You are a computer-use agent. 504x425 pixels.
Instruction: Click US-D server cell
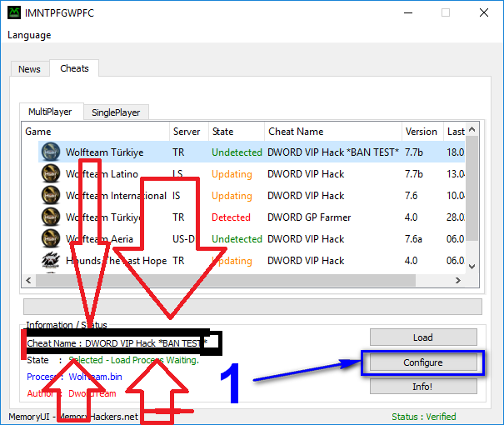(x=183, y=239)
